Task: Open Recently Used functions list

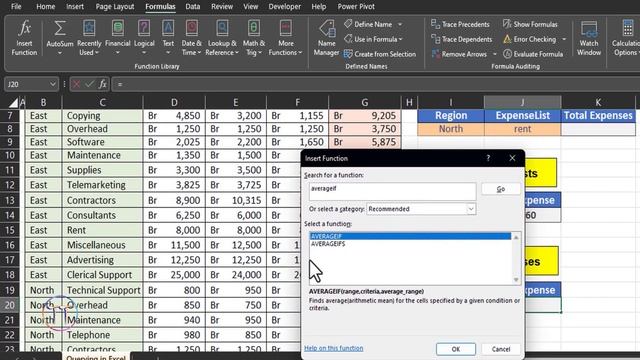Action: coord(89,38)
